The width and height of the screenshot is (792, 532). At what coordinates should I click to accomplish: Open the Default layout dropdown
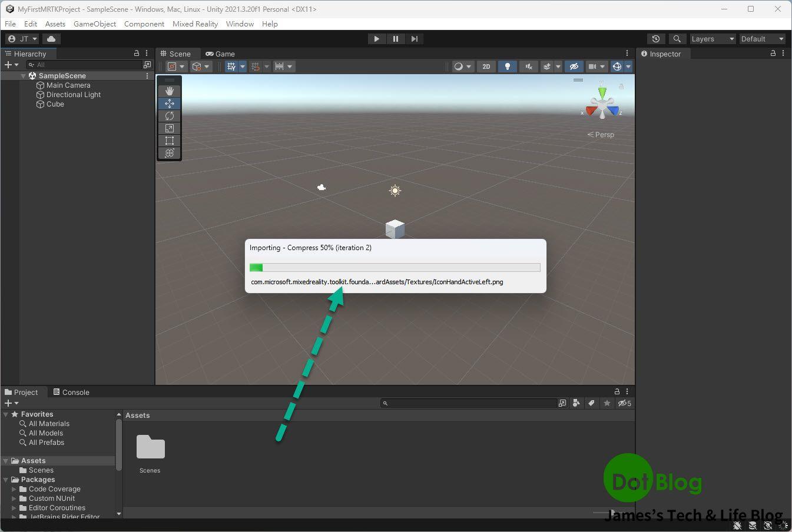pyautogui.click(x=763, y=39)
